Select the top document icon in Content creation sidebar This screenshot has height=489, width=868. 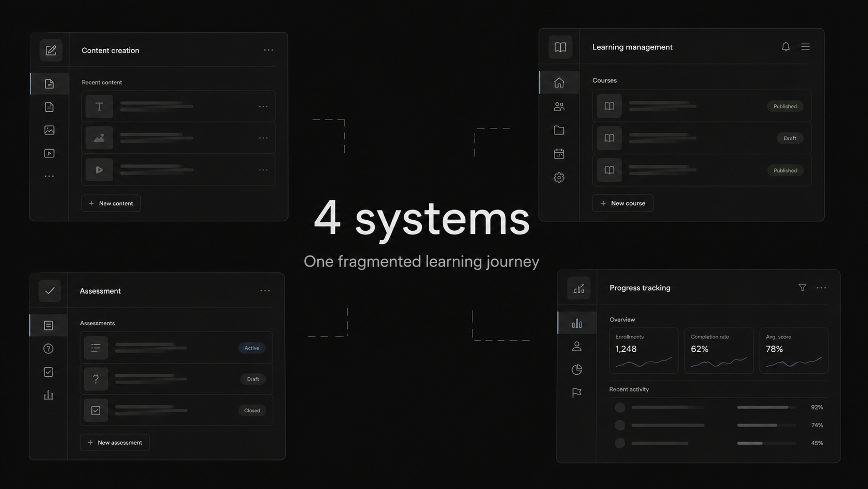coord(49,84)
